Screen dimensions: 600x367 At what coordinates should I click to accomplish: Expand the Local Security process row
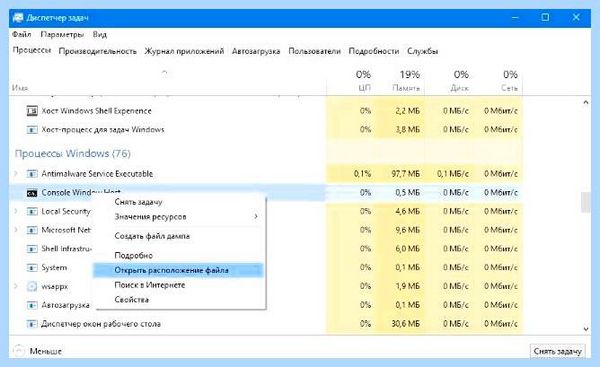click(x=16, y=211)
